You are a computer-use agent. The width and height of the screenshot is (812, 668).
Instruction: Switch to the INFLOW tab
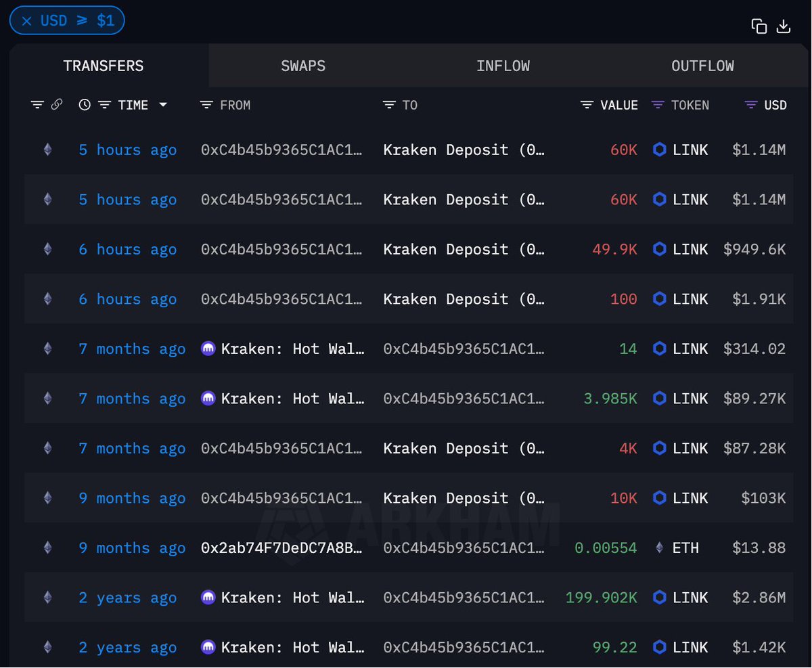[x=503, y=66]
